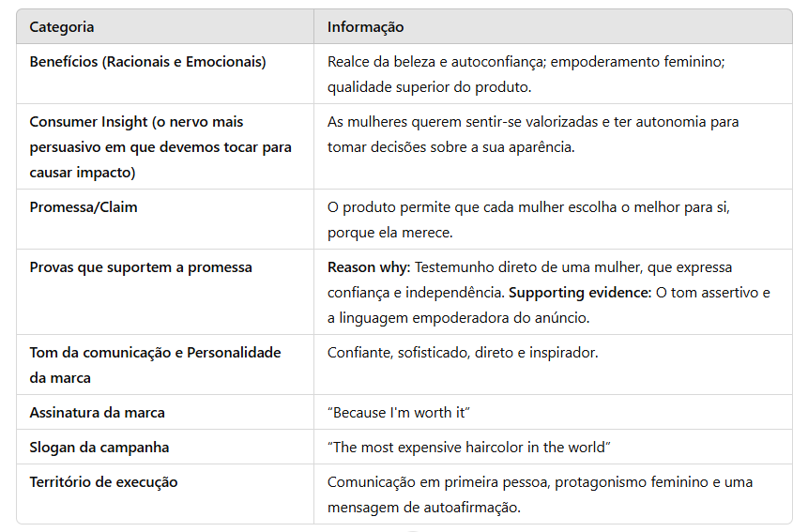Select the 'Território de execução' cell
The image size is (808, 532).
click(x=103, y=482)
